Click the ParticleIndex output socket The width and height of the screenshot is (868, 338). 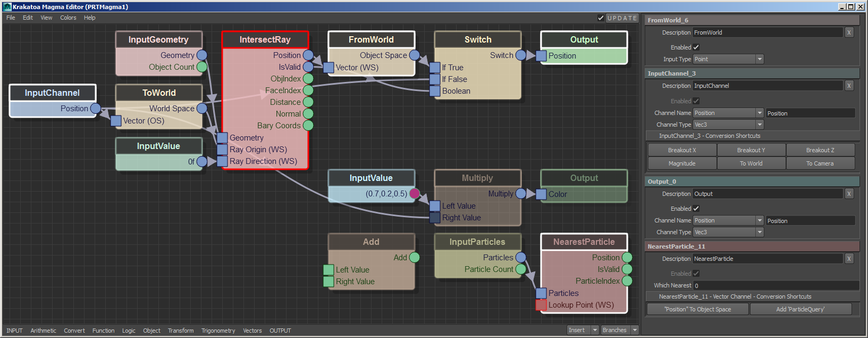pos(627,281)
